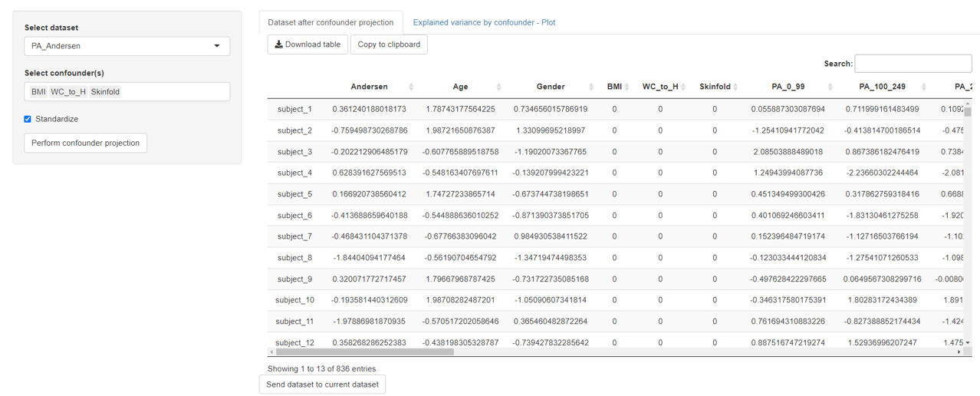980x396 pixels.
Task: Click Perform confounder projection button
Action: point(85,143)
